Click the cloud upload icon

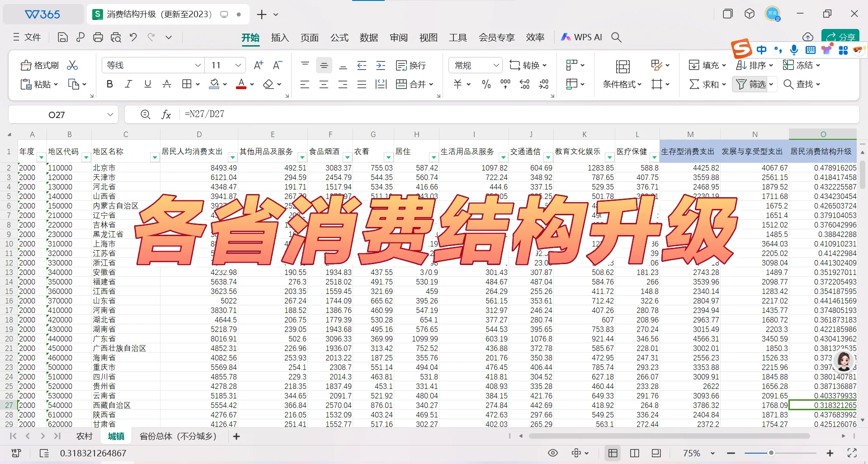click(x=808, y=37)
